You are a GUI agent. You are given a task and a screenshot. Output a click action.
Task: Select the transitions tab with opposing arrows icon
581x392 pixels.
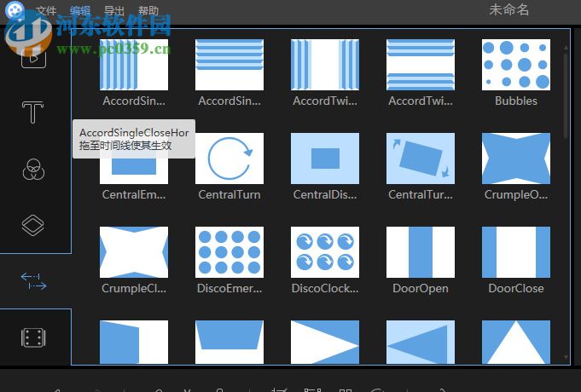click(33, 281)
